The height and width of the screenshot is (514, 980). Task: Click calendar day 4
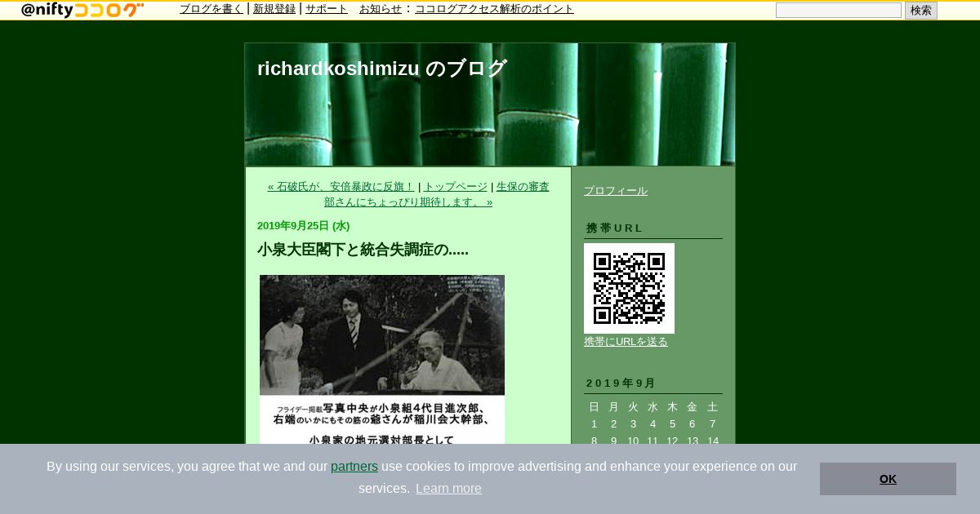pos(653,424)
